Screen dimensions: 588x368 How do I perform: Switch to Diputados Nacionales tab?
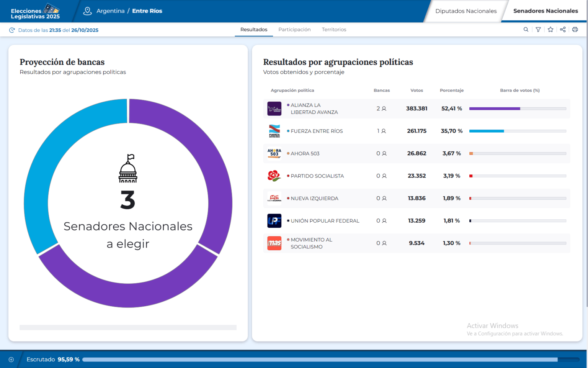pos(466,11)
